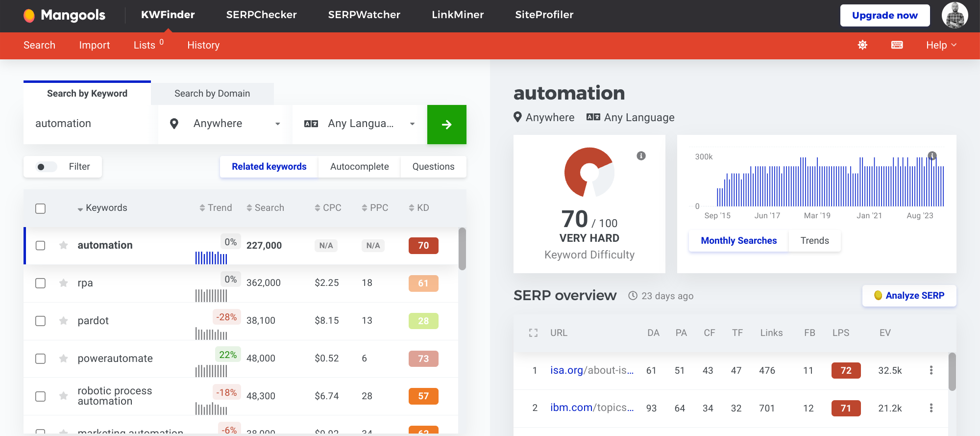Open the Anywhere location dropdown
The image size is (980, 436).
(x=225, y=125)
